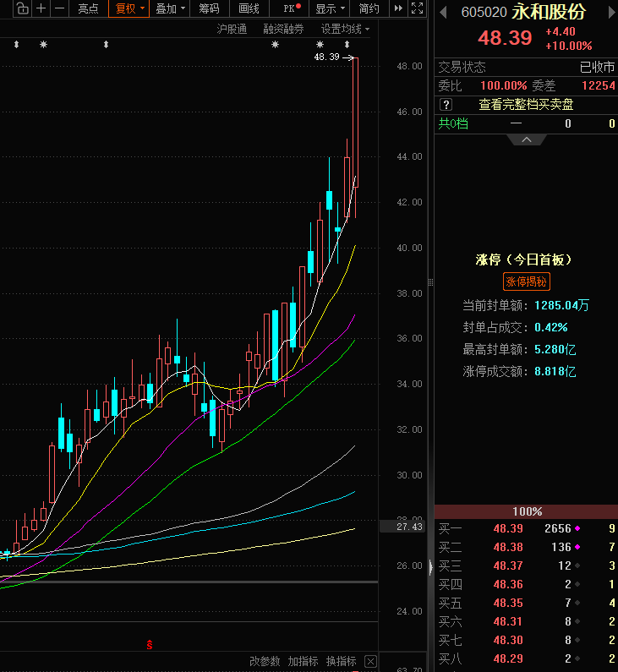This screenshot has height=672, width=618.
Task: Zoom in chart with plus icon
Action: tap(41, 8)
